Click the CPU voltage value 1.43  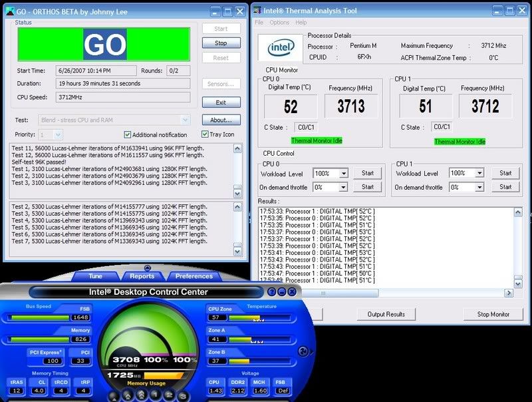(215, 391)
